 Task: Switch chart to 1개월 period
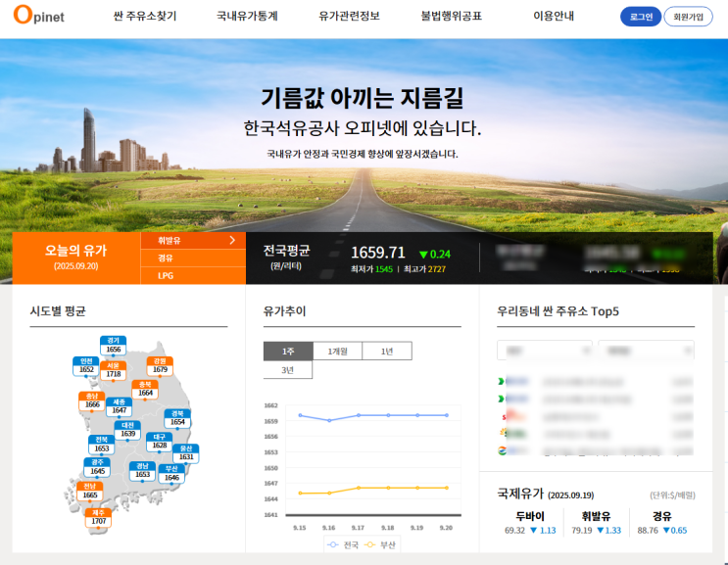coord(337,352)
